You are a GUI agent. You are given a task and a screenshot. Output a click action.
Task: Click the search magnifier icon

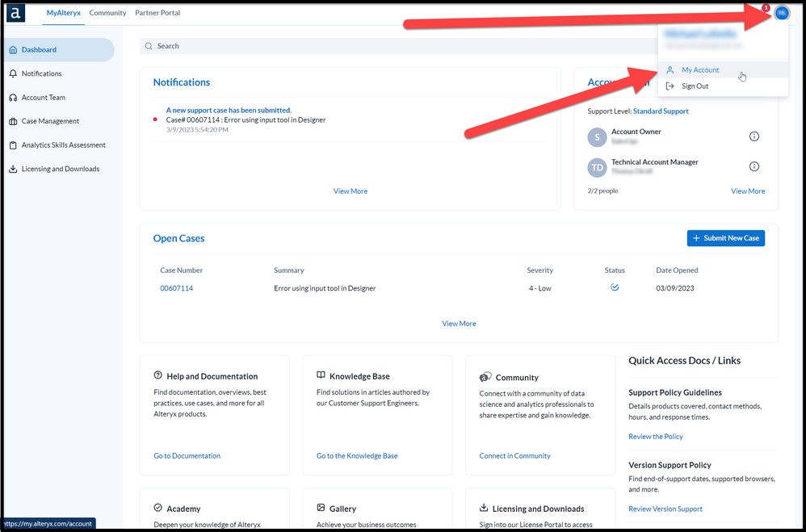coord(149,46)
